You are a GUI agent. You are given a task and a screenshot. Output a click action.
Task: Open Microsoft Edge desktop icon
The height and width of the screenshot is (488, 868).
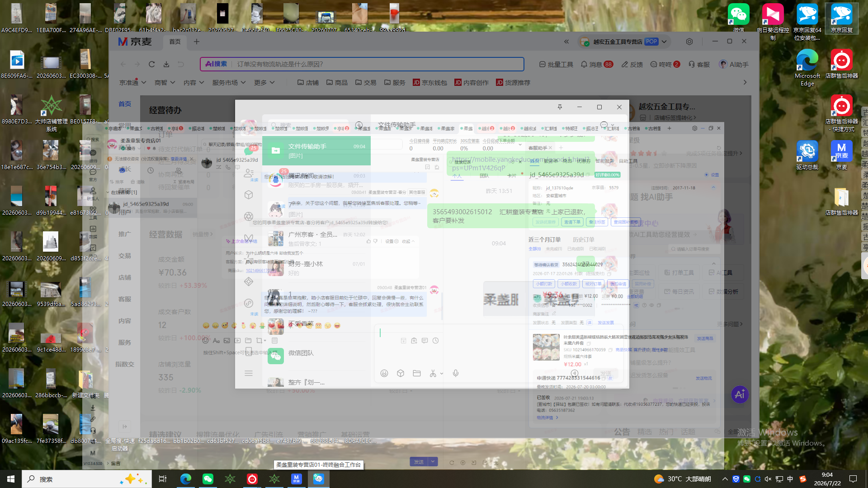807,67
